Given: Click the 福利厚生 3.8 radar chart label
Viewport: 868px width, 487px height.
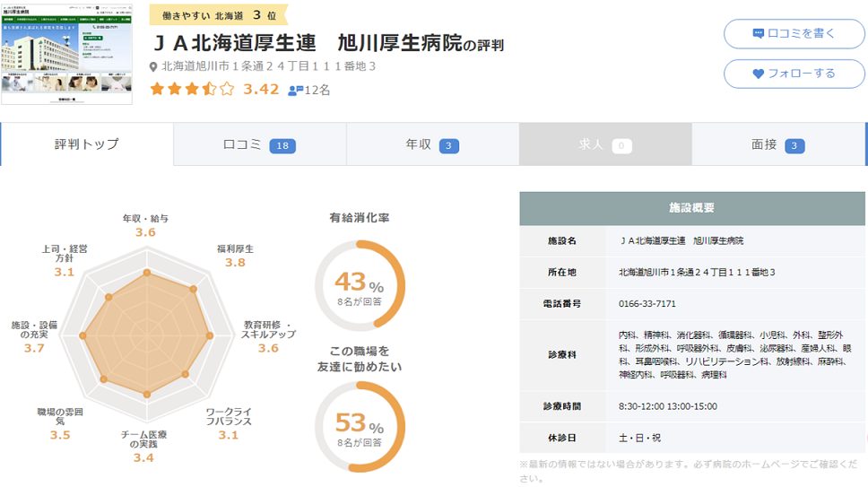Looking at the screenshot, I should tap(235, 256).
